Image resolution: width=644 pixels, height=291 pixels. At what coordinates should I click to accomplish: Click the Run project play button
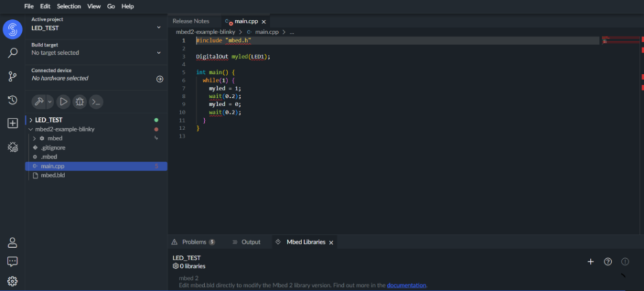(63, 101)
